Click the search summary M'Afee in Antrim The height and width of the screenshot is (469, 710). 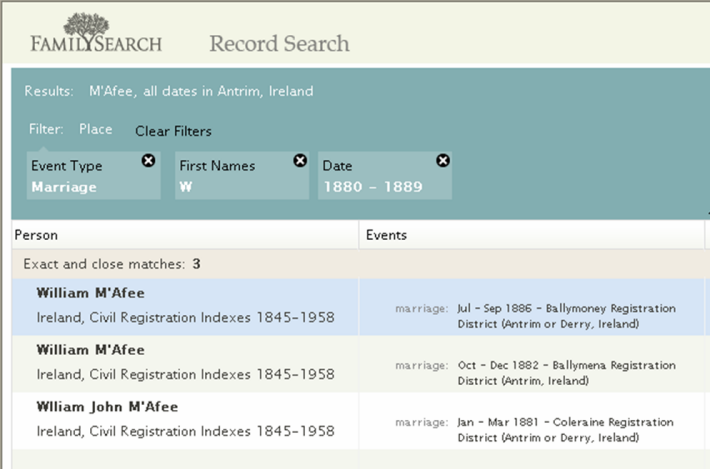click(x=201, y=91)
